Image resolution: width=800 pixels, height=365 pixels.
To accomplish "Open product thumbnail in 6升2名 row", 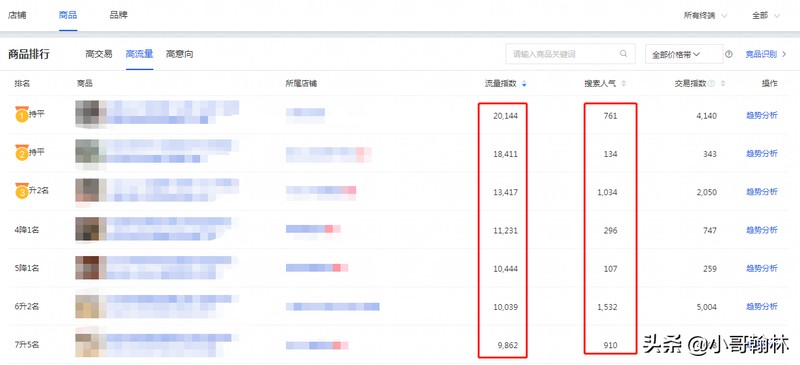I will click(91, 306).
